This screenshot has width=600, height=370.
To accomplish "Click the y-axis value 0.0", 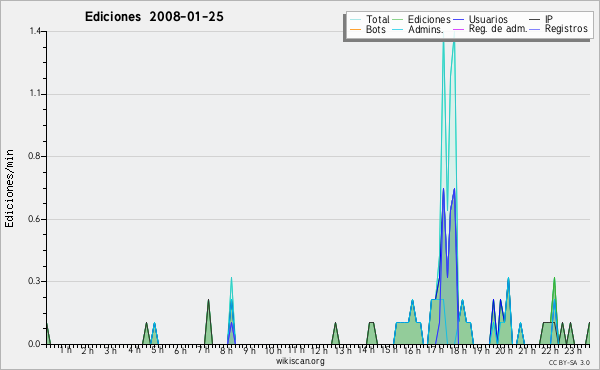I will click(x=34, y=344).
